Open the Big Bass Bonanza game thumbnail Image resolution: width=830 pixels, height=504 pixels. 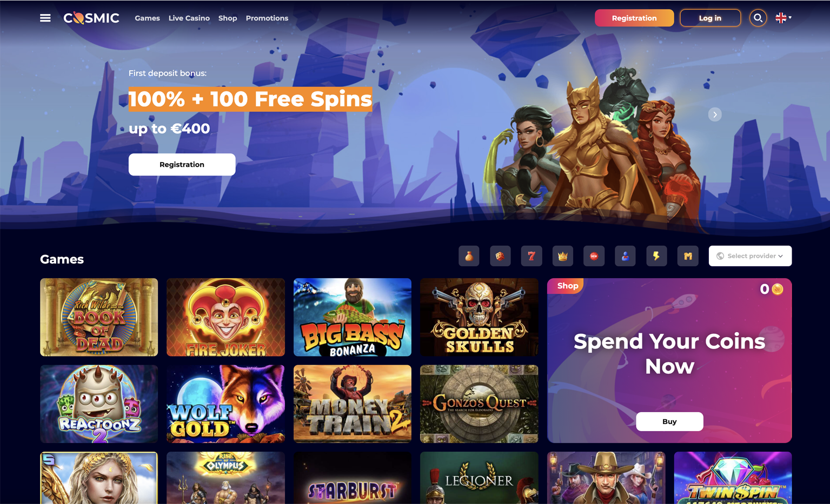click(353, 317)
